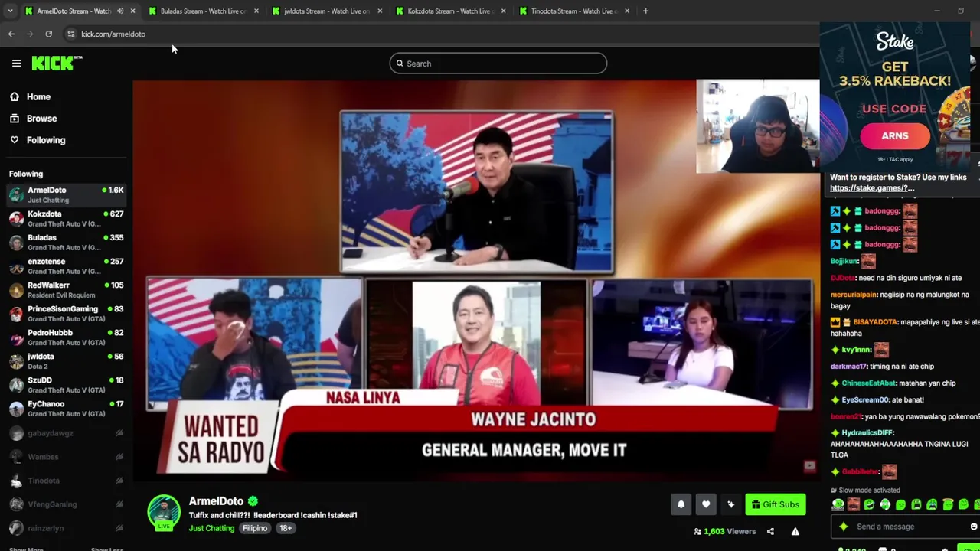Image resolution: width=980 pixels, height=551 pixels.
Task: Open the emoji picker in chat input
Action: pyautogui.click(x=974, y=527)
